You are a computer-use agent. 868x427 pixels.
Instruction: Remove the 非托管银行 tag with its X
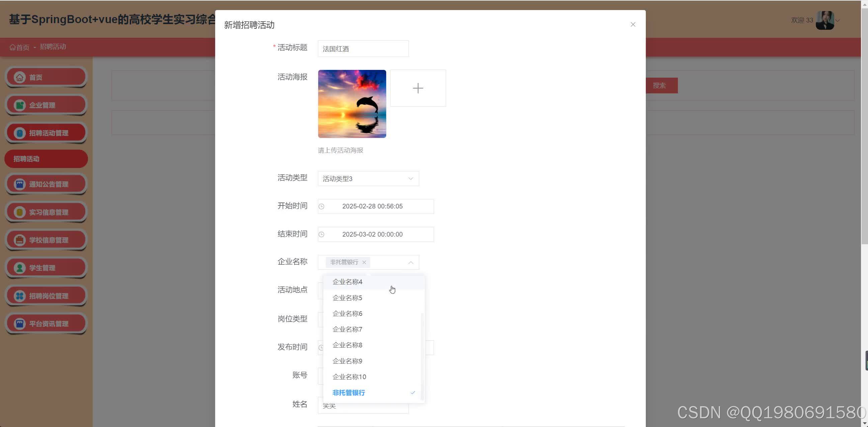[364, 262]
